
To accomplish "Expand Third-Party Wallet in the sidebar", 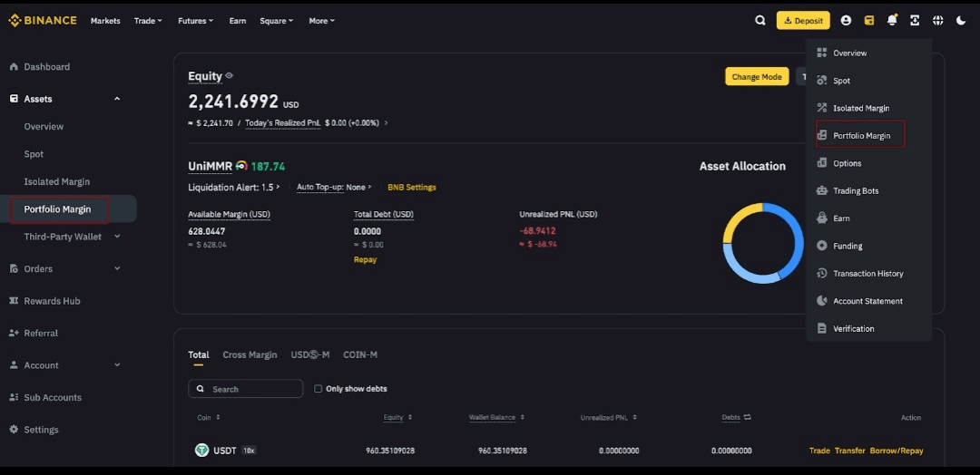I will pos(117,237).
